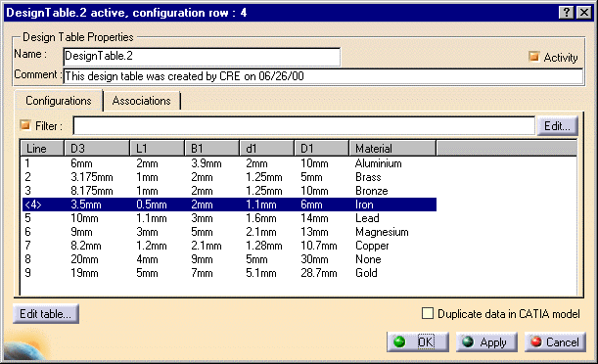Click the 14mm D1 value
The width and height of the screenshot is (598, 364).
click(x=314, y=218)
